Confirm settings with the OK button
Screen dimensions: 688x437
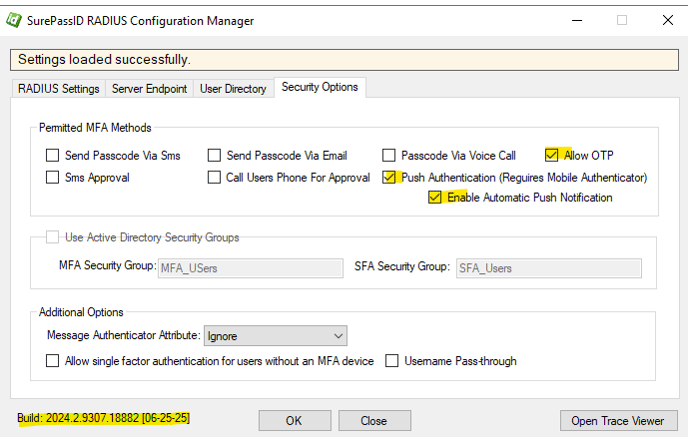[x=294, y=421]
